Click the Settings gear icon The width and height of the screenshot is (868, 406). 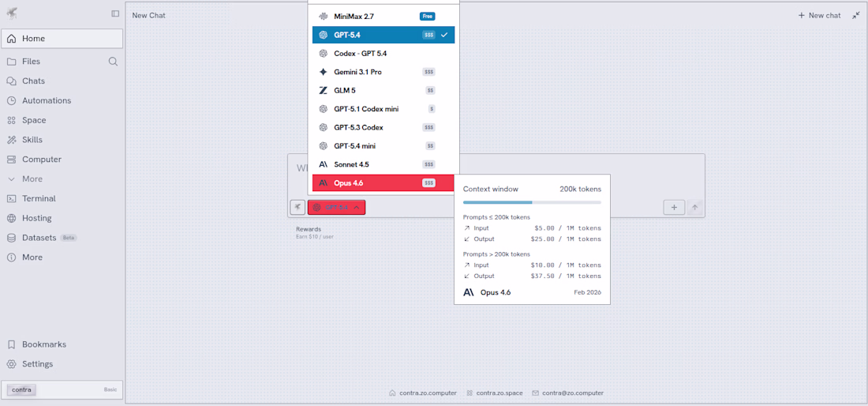(x=11, y=364)
